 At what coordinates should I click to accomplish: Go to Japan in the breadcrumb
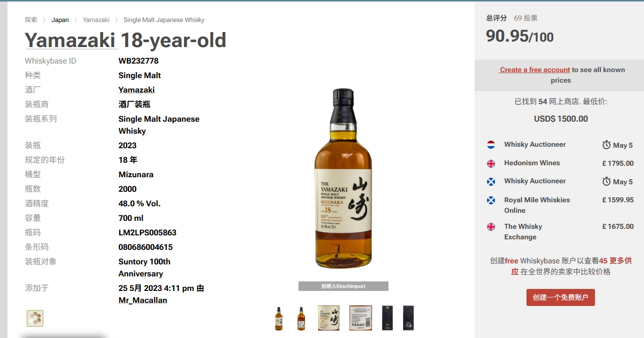pos(60,20)
